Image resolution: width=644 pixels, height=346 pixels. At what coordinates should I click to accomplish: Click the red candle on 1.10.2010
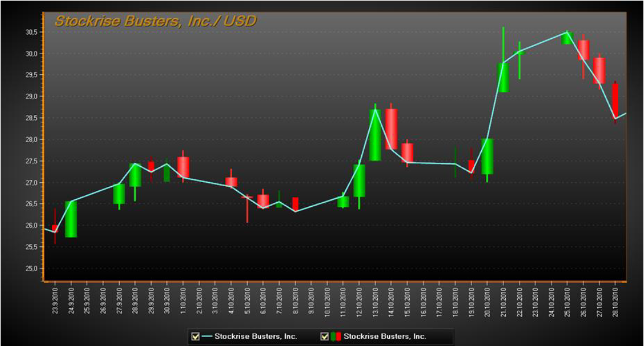[183, 167]
